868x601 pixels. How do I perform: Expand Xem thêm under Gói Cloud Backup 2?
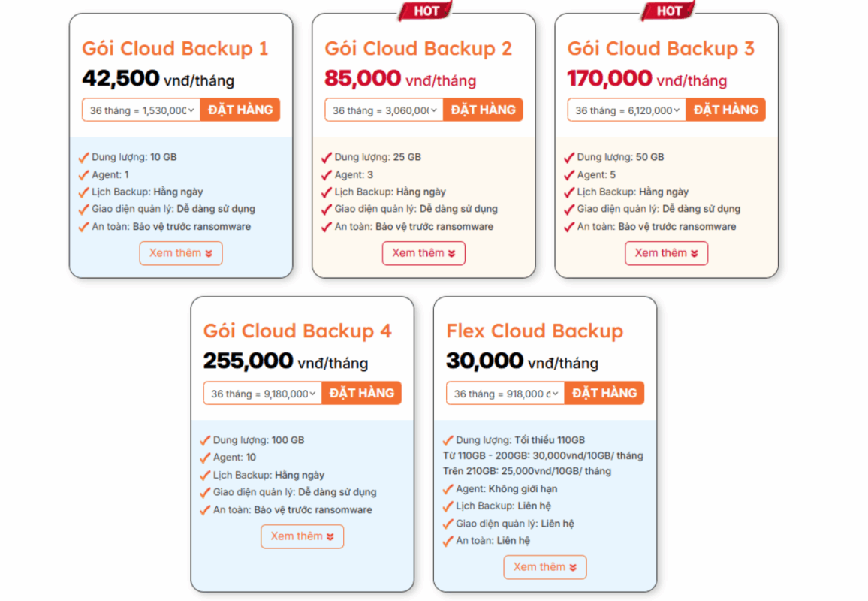423,253
